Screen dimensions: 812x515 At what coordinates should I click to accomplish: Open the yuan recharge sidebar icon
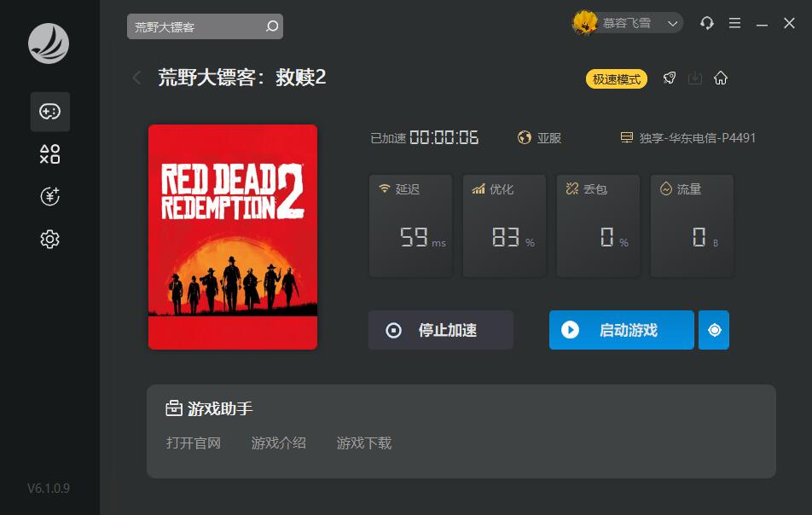[49, 197]
